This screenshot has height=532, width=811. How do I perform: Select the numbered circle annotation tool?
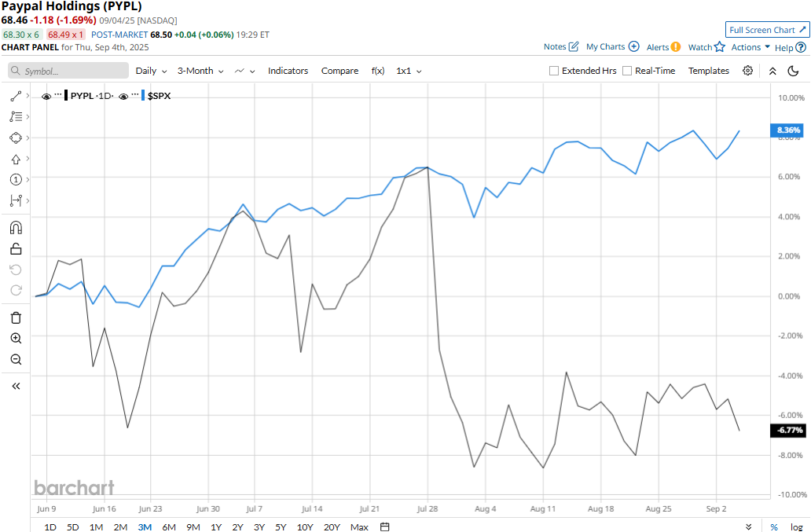(16, 179)
